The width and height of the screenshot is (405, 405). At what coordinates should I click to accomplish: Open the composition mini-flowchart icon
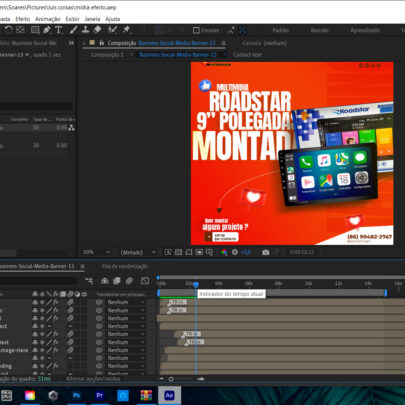89,281
